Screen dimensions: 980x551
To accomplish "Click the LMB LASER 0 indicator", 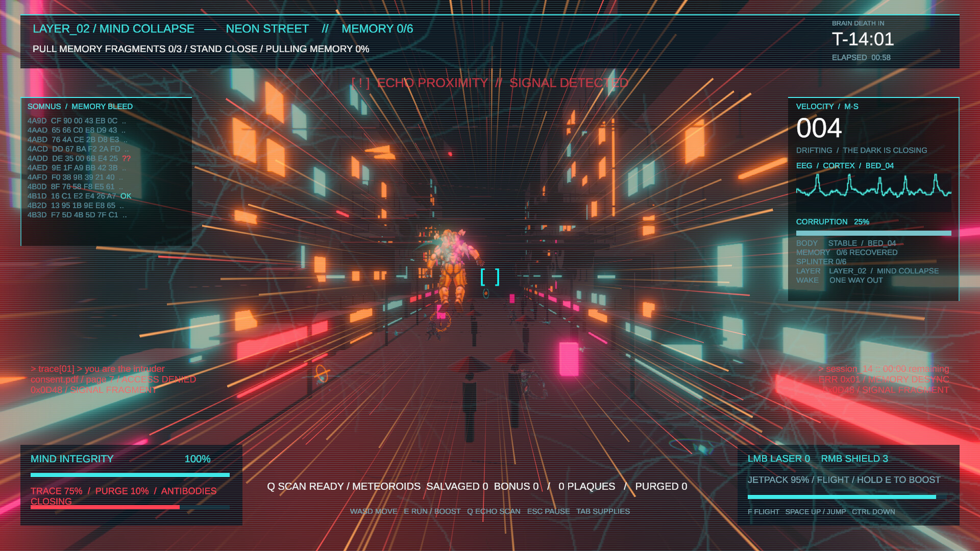I will pyautogui.click(x=779, y=459).
